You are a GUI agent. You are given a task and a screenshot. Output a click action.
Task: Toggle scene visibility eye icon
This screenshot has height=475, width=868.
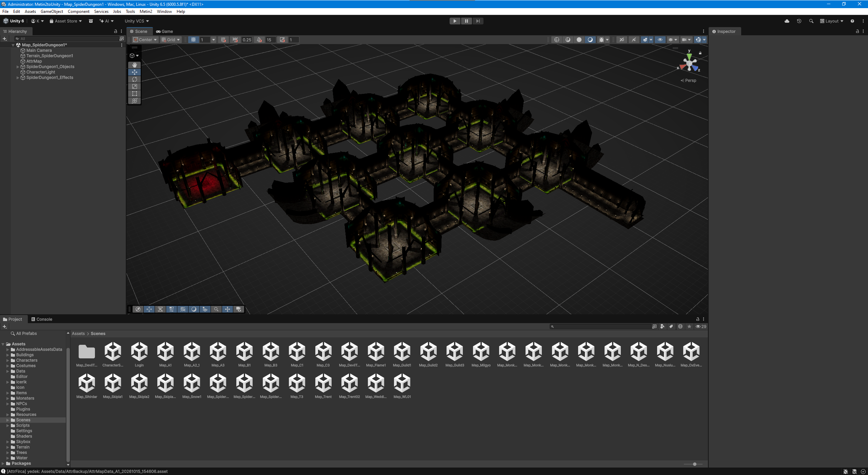tap(660, 40)
